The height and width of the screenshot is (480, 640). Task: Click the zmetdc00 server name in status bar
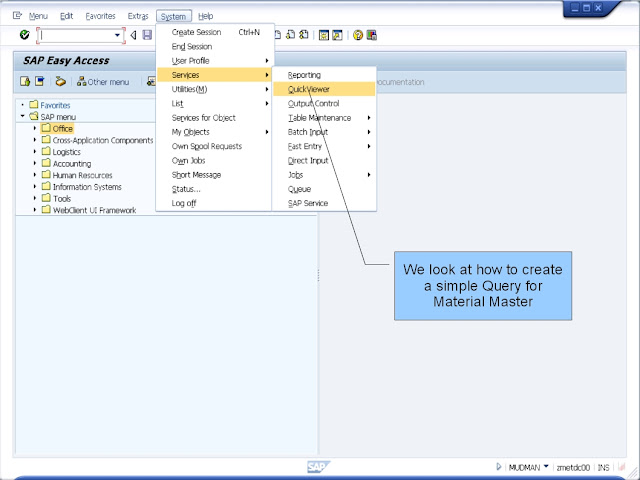pyautogui.click(x=573, y=467)
